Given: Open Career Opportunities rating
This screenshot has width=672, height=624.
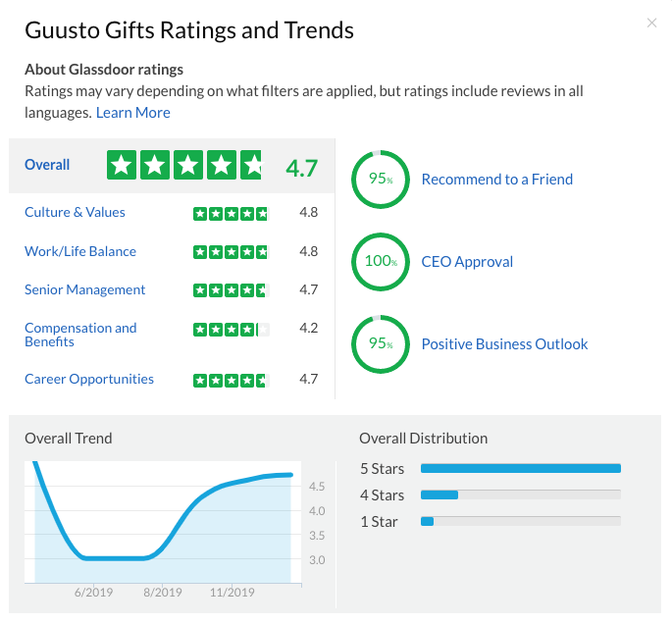Looking at the screenshot, I should coord(89,379).
